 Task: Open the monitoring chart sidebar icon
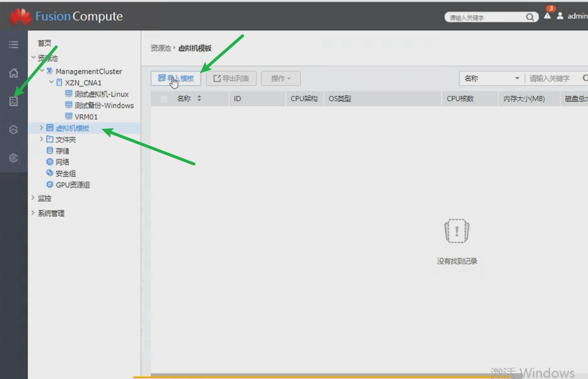pyautogui.click(x=13, y=101)
